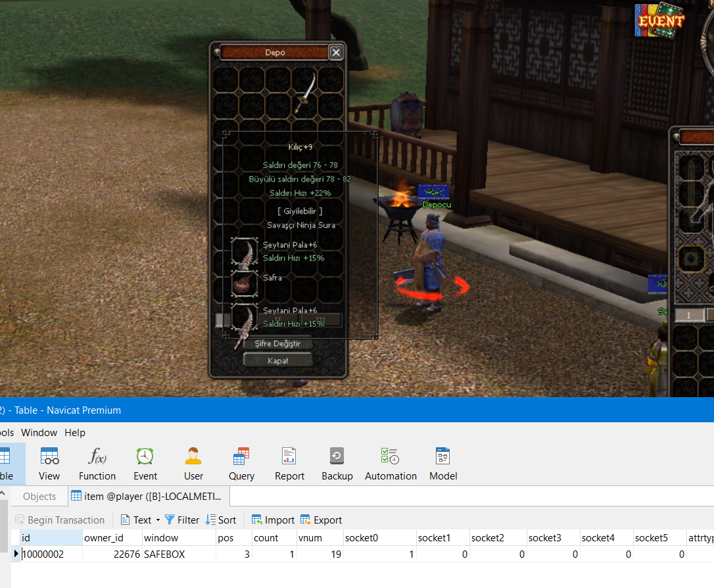Close the Depo storage window
The height and width of the screenshot is (588, 714).
pos(336,53)
